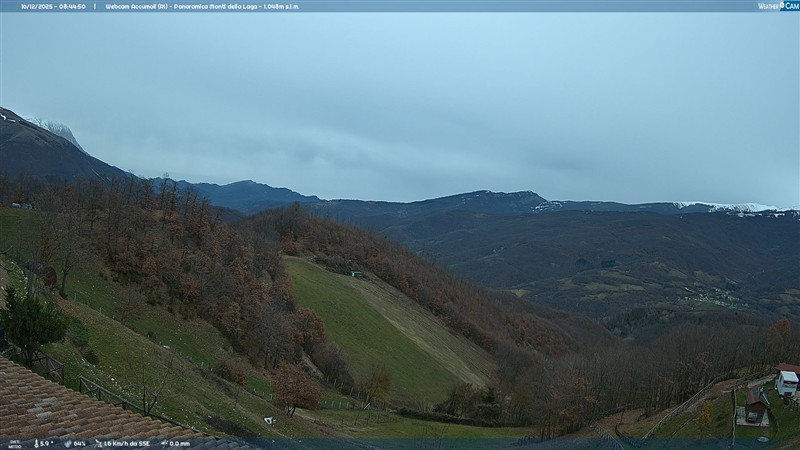Click the 5.9° temperature reading

[x=47, y=443]
